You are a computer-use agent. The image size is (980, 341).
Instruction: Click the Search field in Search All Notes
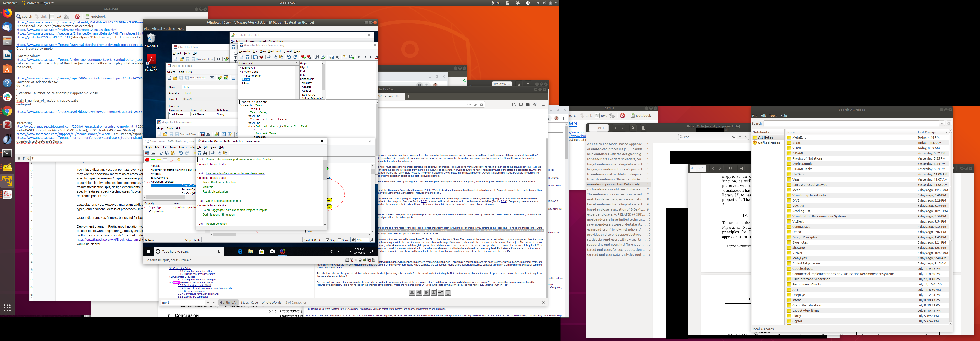pos(851,124)
